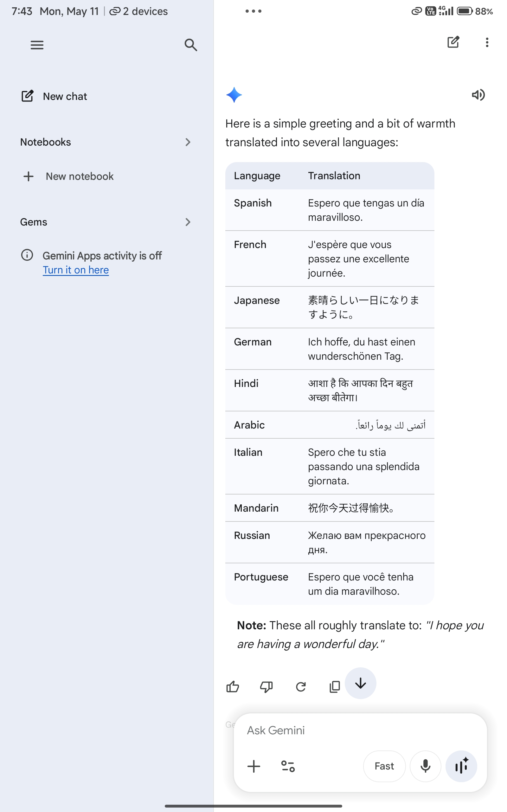Expand the Gems section
Screen dimensions: 507x812
(106, 222)
